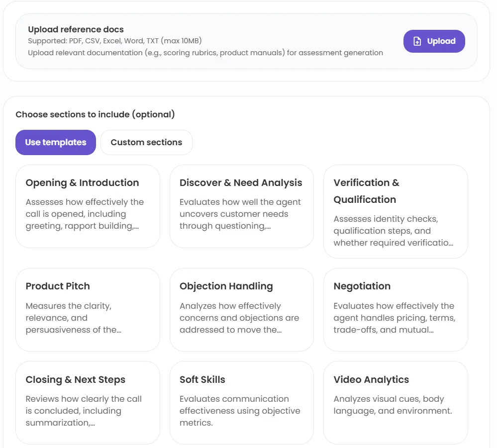The height and width of the screenshot is (448, 497).
Task: Enable the Verification & Qualification section
Action: [x=396, y=211]
